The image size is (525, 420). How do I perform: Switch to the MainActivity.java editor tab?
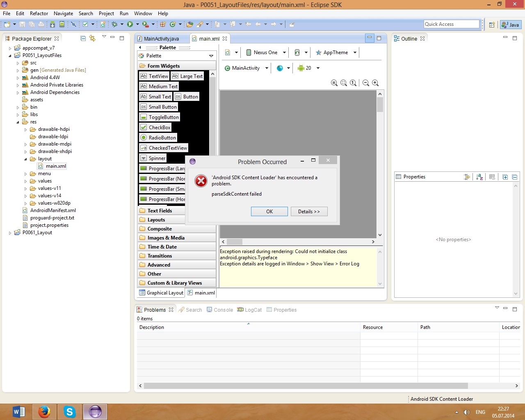click(x=162, y=39)
